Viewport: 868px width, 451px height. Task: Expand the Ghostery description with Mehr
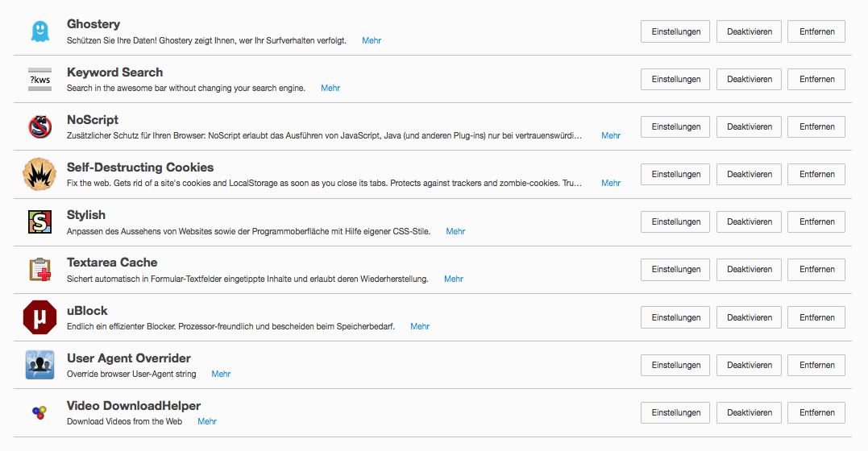click(x=372, y=40)
